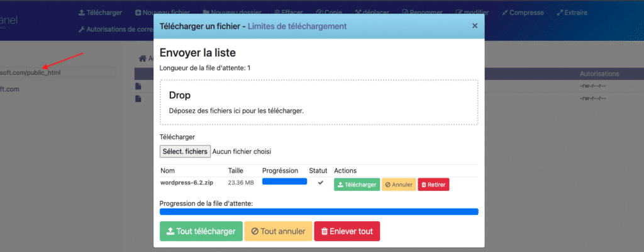644x252 pixels.
Task: Click the Télécharger toolbar item
Action: point(100,13)
